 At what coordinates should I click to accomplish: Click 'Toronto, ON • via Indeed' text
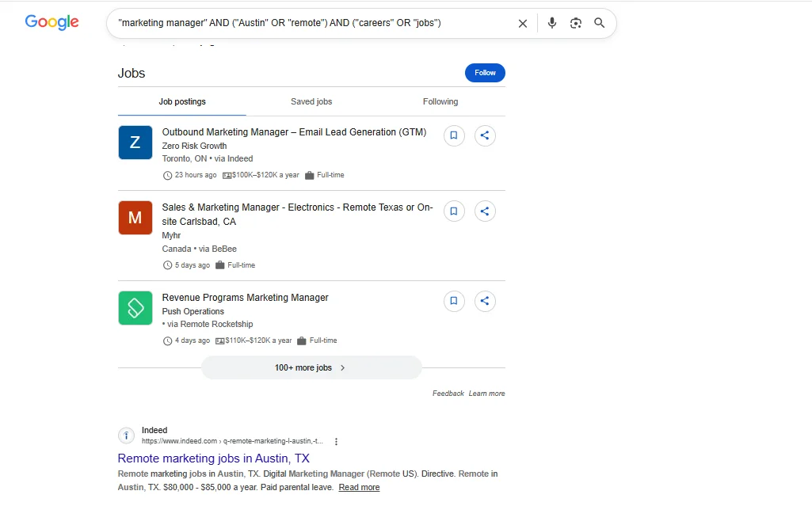207,159
